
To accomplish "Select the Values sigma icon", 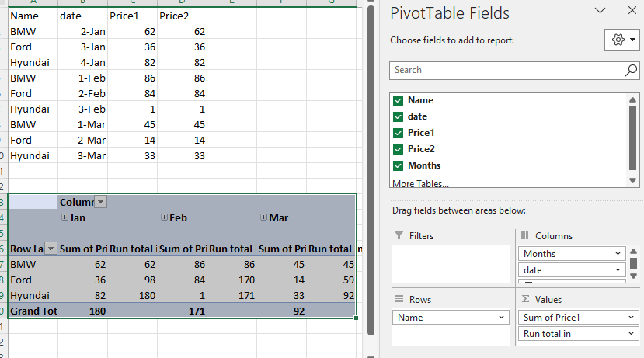I will pos(525,299).
